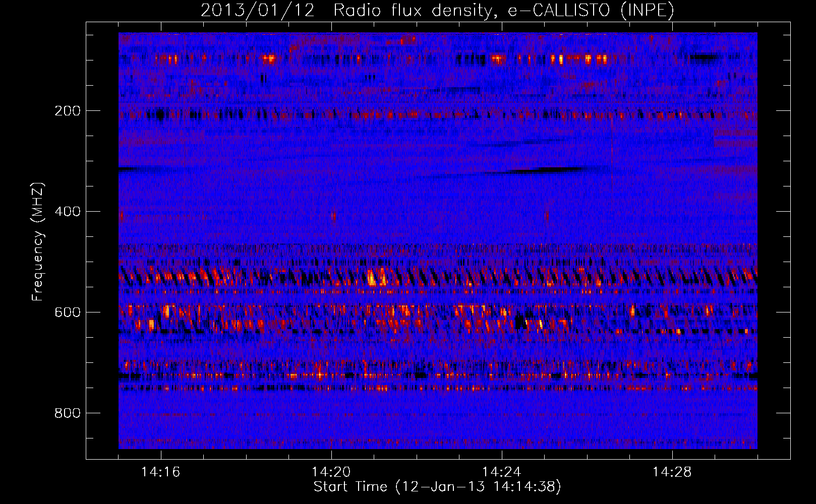Click the 800 frequency tick label
The height and width of the screenshot is (504, 816).
[x=68, y=413]
